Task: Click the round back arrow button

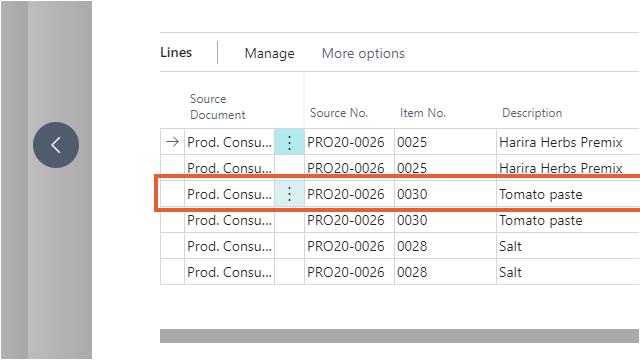Action: [56, 145]
